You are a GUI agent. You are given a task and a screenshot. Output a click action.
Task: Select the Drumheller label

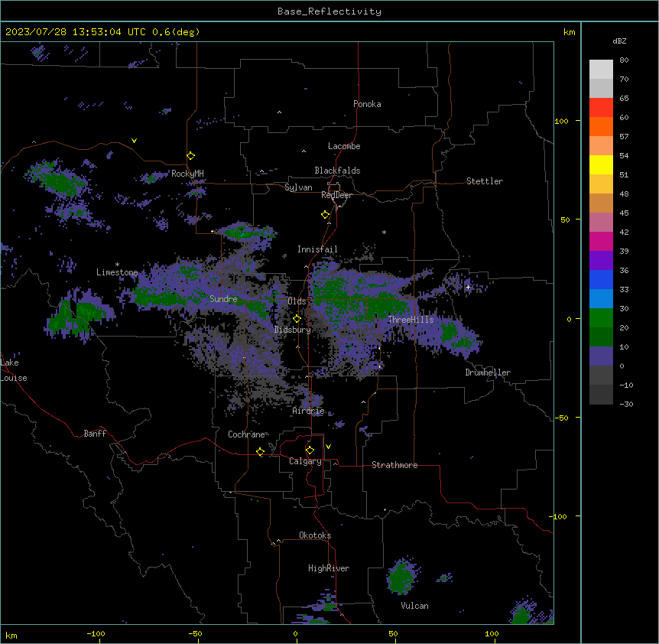pos(488,372)
